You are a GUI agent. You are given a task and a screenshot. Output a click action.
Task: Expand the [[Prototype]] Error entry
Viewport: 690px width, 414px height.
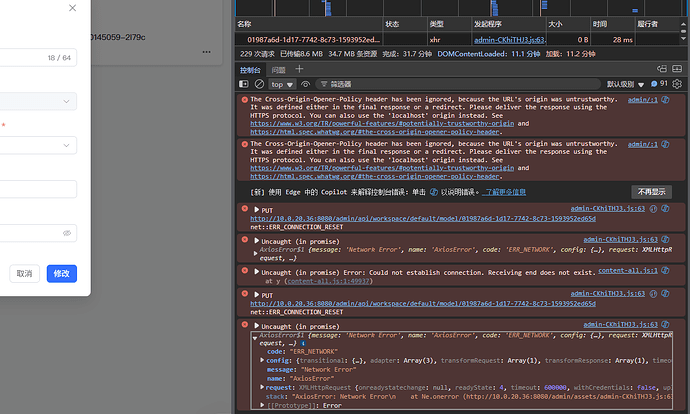click(262, 405)
